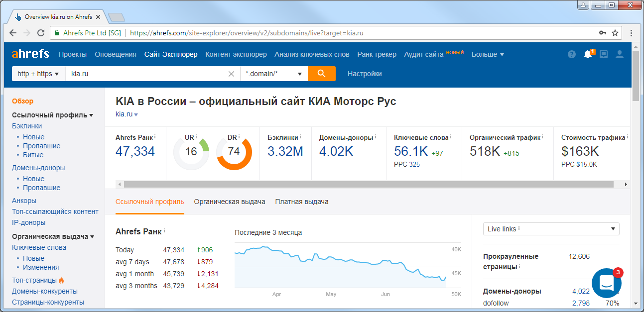
Task: Go back with the browser back arrow
Action: [x=13, y=33]
